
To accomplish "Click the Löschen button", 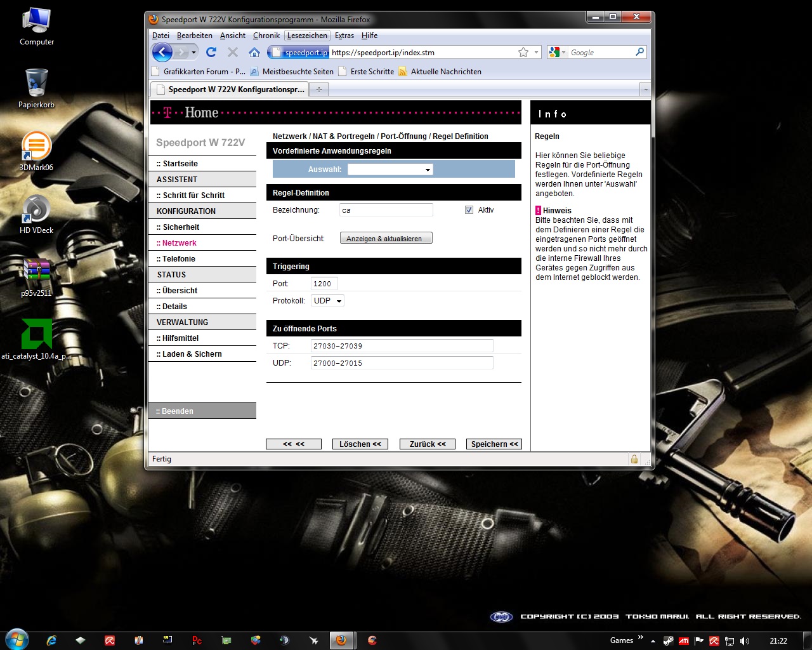I will coord(360,444).
